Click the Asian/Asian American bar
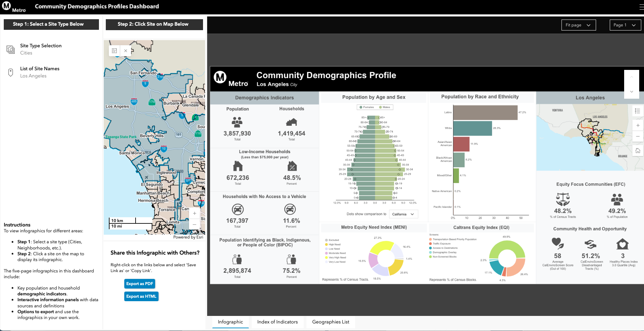The height and width of the screenshot is (331, 644). (461, 144)
